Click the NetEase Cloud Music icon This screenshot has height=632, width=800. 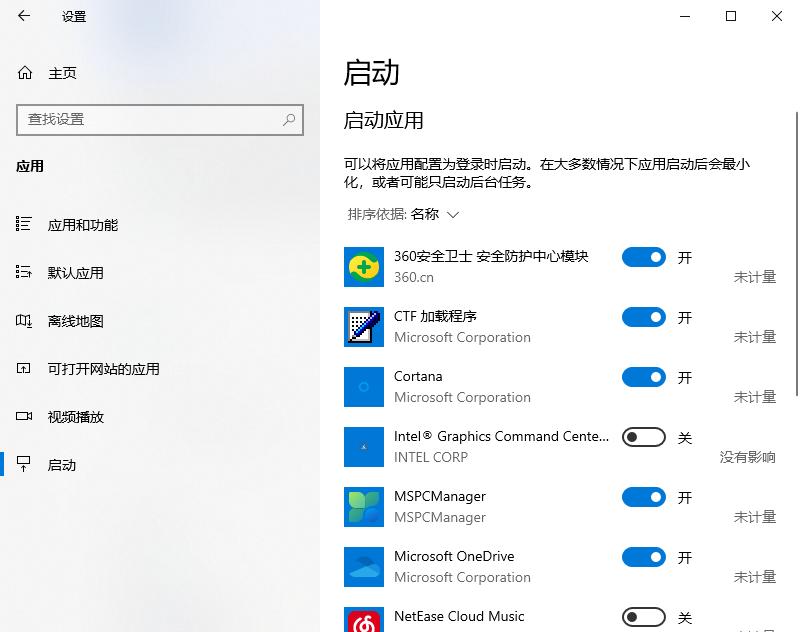(364, 620)
